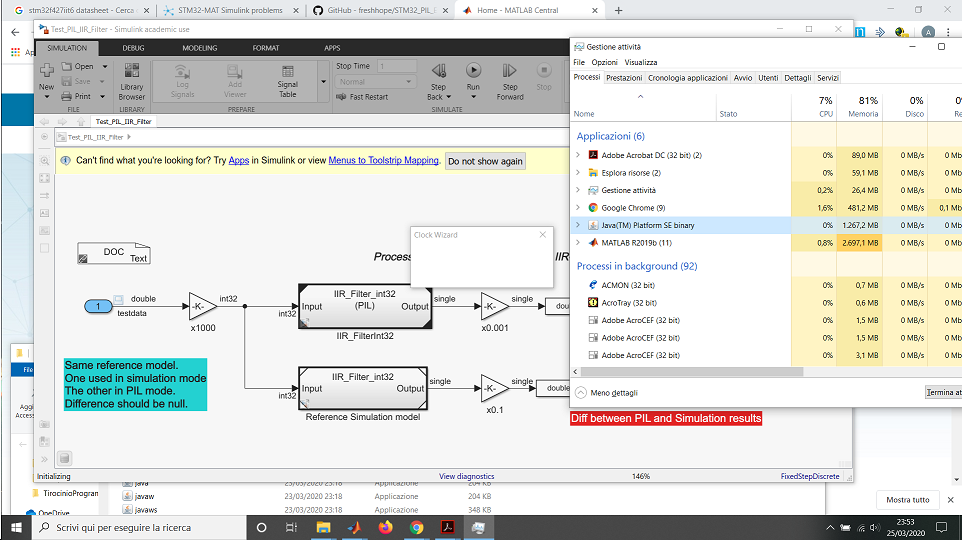Select the Reference Simulation model block
Viewport: 962px width, 540px height.
[363, 388]
